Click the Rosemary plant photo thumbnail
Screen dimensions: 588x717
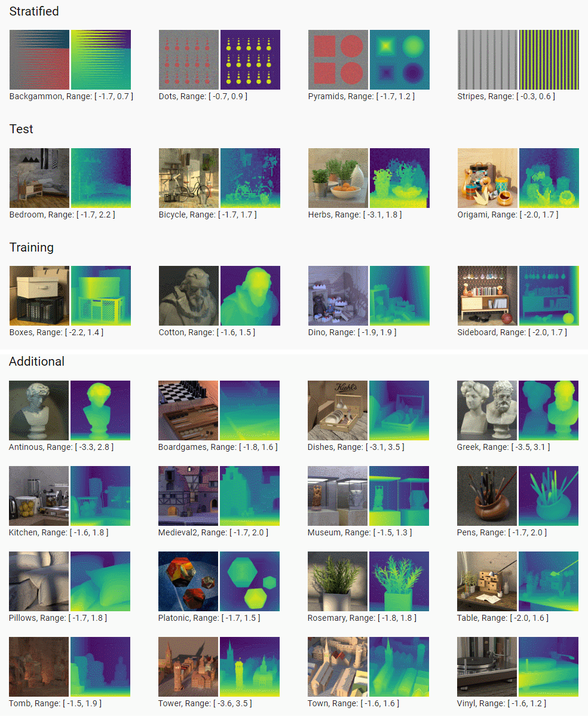338,581
